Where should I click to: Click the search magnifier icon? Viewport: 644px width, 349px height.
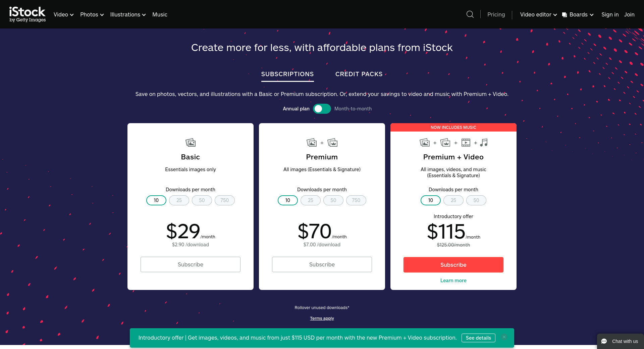coord(470,14)
